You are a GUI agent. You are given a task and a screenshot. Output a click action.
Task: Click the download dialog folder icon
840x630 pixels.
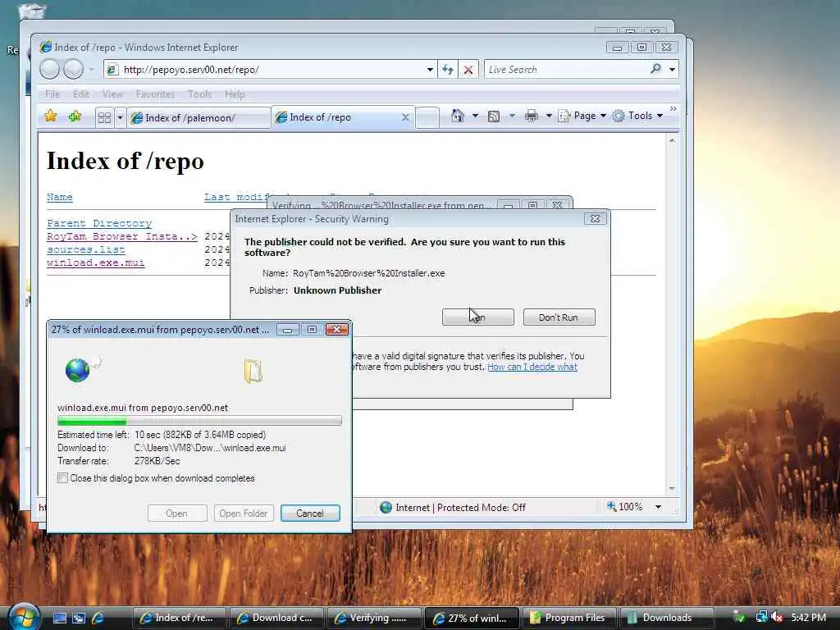tap(253, 371)
